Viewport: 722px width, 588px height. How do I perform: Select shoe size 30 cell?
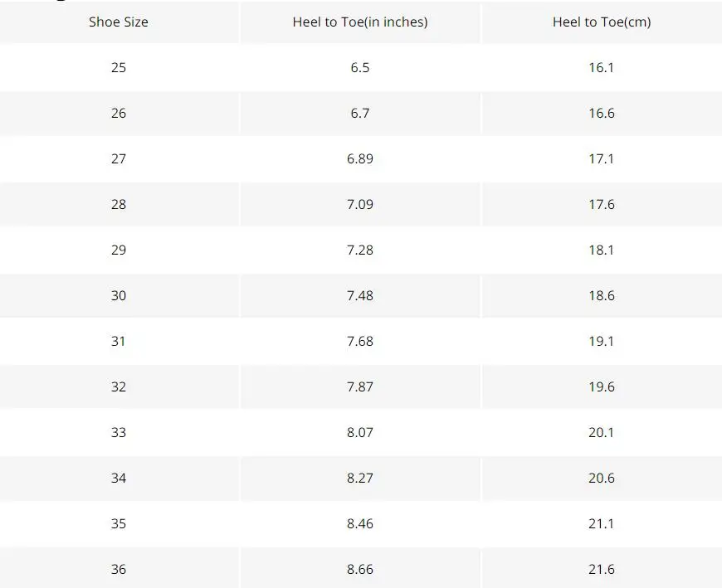(119, 295)
